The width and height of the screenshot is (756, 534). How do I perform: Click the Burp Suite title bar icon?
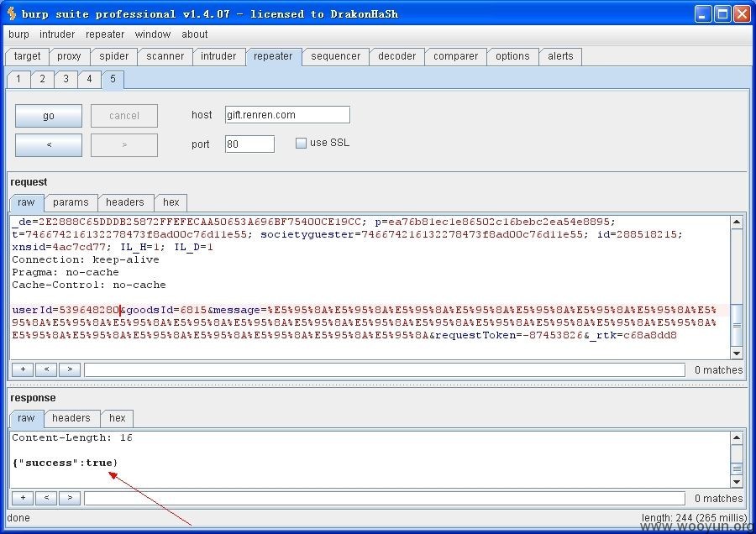tap(12, 13)
